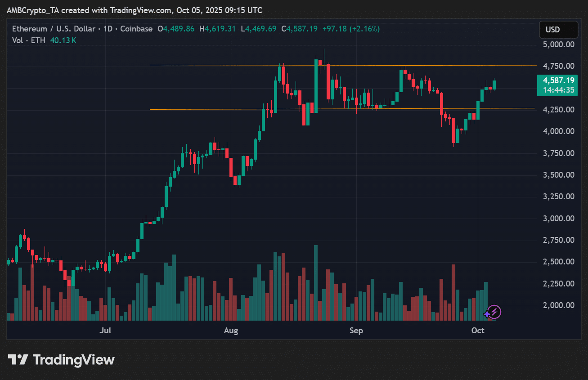Click the volume value 40.13 K
The width and height of the screenshot is (588, 380).
[63, 40]
